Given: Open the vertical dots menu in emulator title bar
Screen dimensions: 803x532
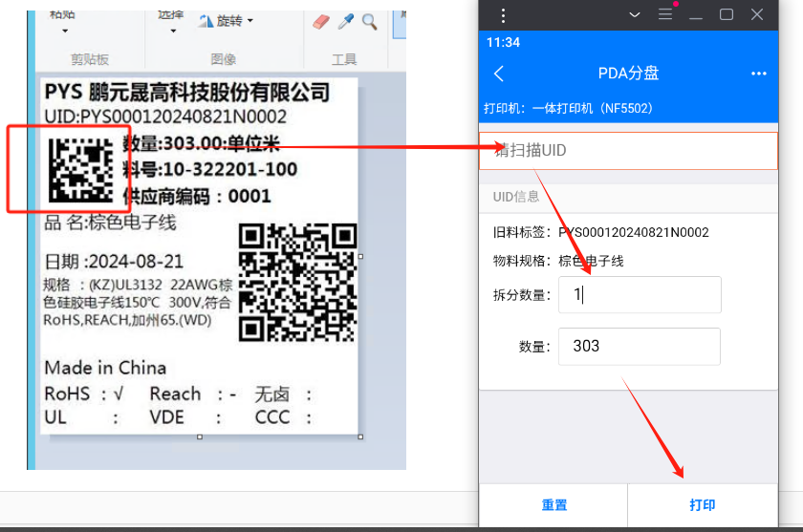Looking at the screenshot, I should 503,14.
